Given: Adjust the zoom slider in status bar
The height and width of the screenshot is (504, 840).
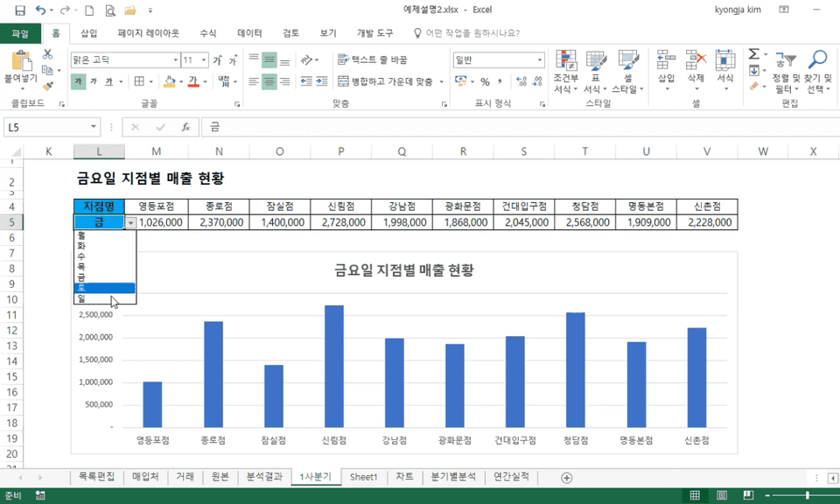Looking at the screenshot, I should (x=808, y=495).
